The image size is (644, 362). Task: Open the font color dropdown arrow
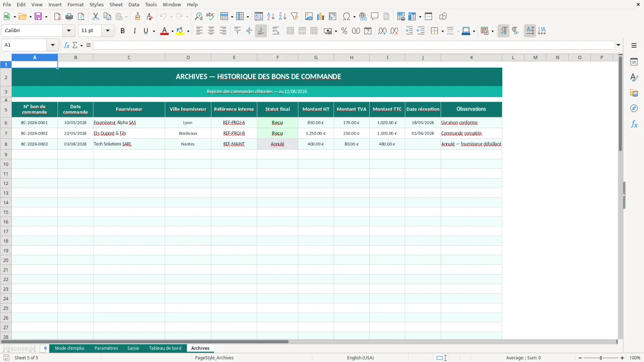pyautogui.click(x=172, y=31)
